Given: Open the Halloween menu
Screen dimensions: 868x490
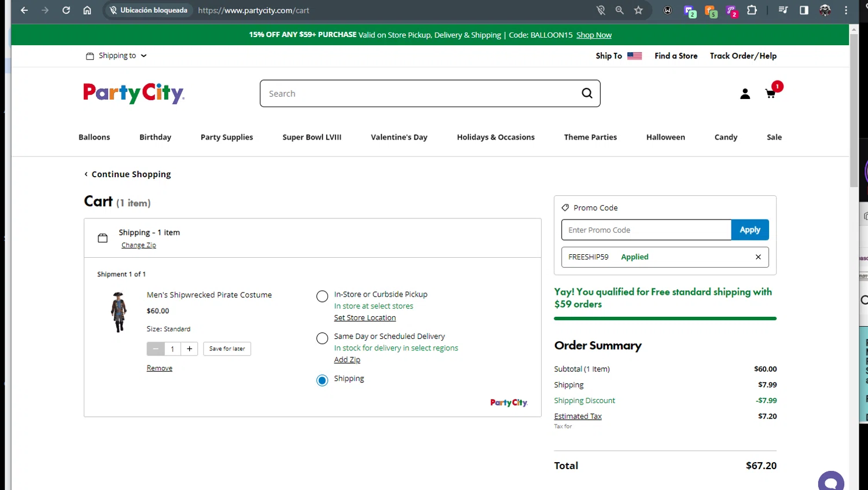Looking at the screenshot, I should pyautogui.click(x=665, y=137).
